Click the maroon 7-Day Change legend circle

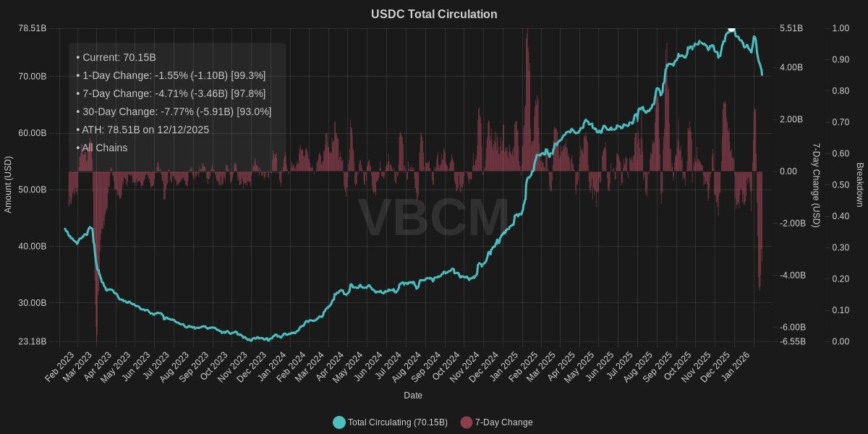pos(467,422)
